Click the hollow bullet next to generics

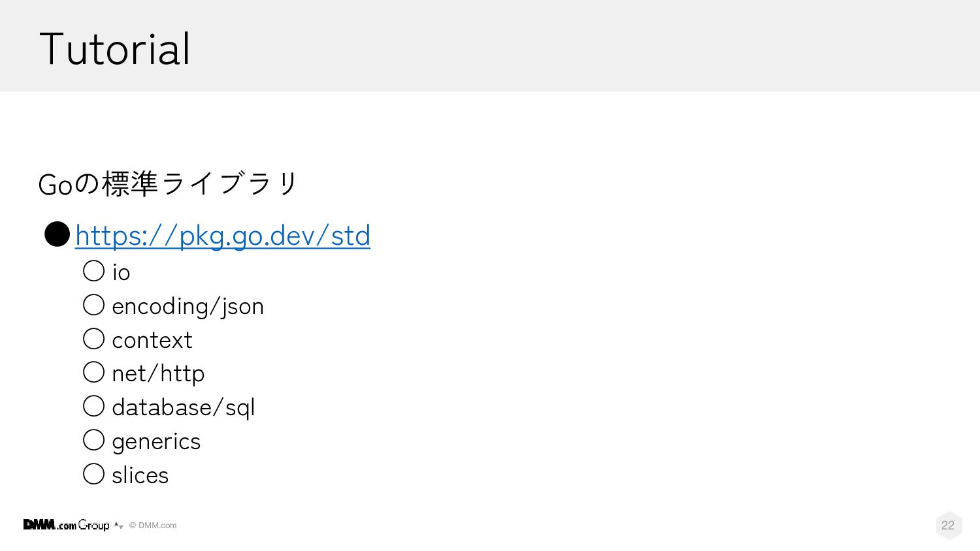pos(94,440)
